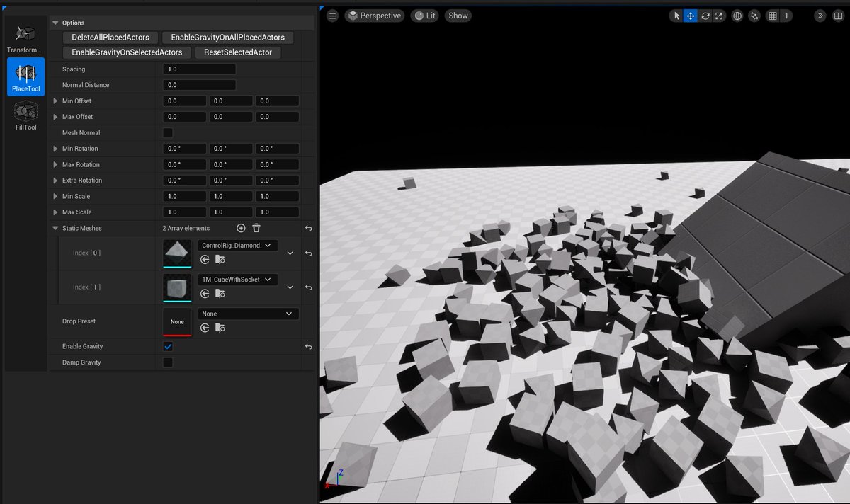This screenshot has height=504, width=850.
Task: Open the viewport Show menu
Action: tap(458, 16)
